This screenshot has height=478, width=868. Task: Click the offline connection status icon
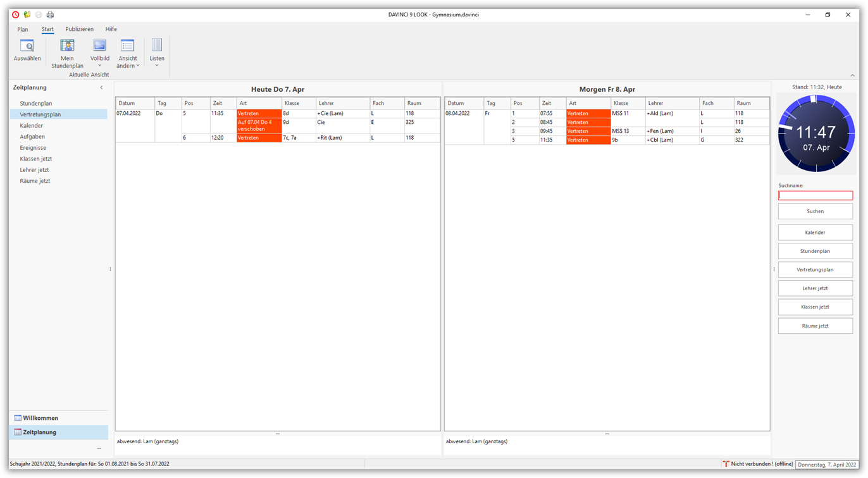point(726,464)
